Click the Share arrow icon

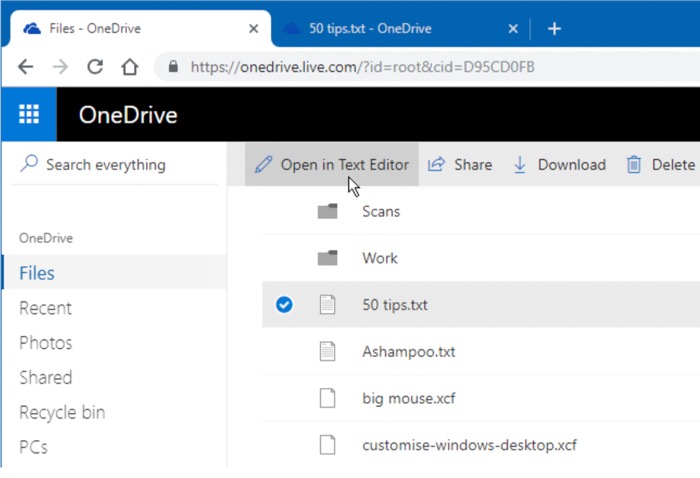436,165
